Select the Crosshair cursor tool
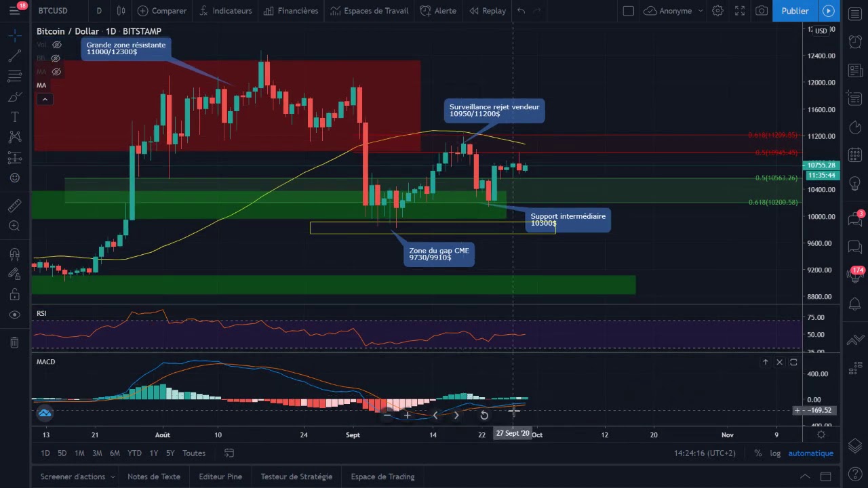The image size is (868, 488). [x=14, y=35]
